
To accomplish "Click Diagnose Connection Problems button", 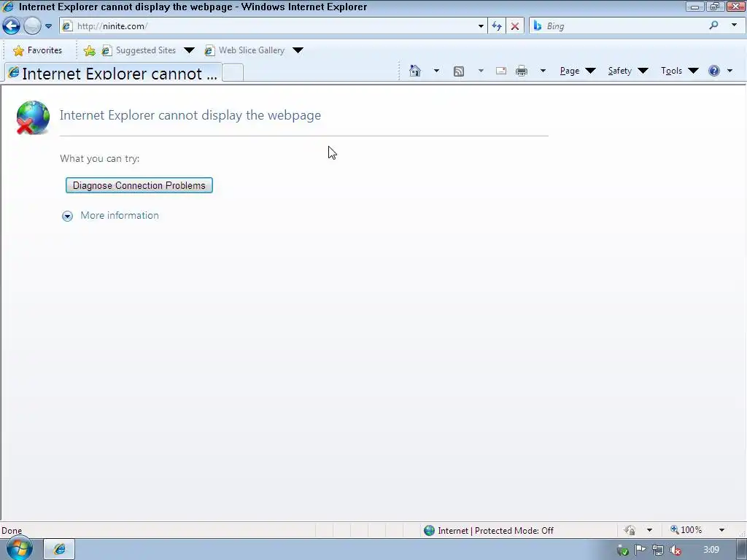I will (x=139, y=185).
